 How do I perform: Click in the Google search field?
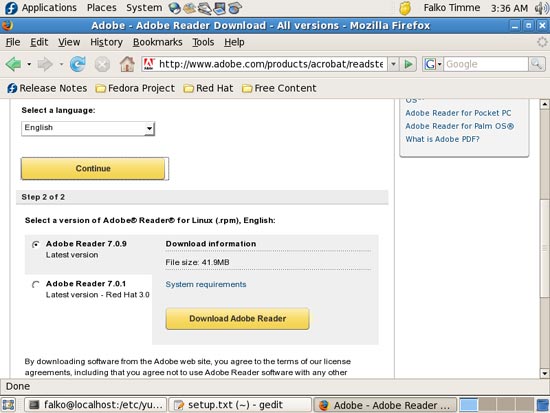click(x=486, y=64)
